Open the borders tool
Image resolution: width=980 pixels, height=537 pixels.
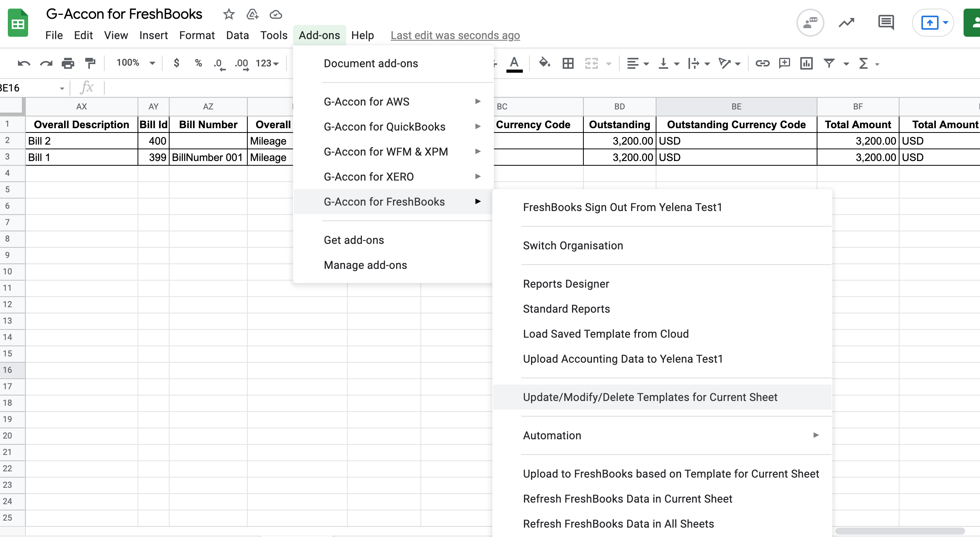point(568,63)
